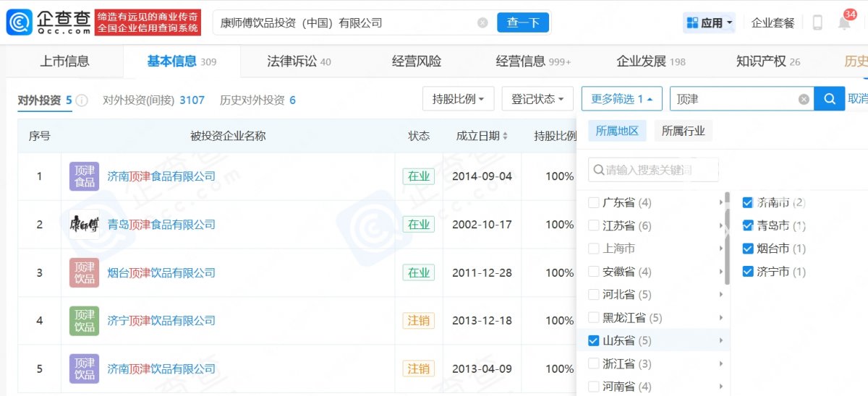Open the 登记状态 filter dropdown

pyautogui.click(x=537, y=99)
